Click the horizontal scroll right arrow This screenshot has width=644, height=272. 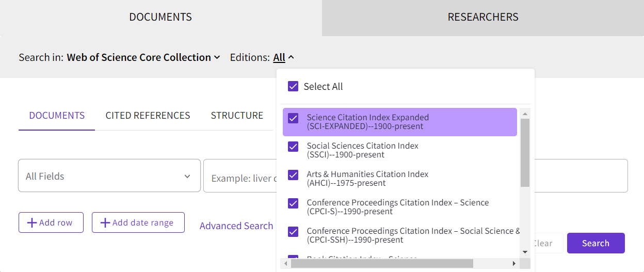[513, 264]
